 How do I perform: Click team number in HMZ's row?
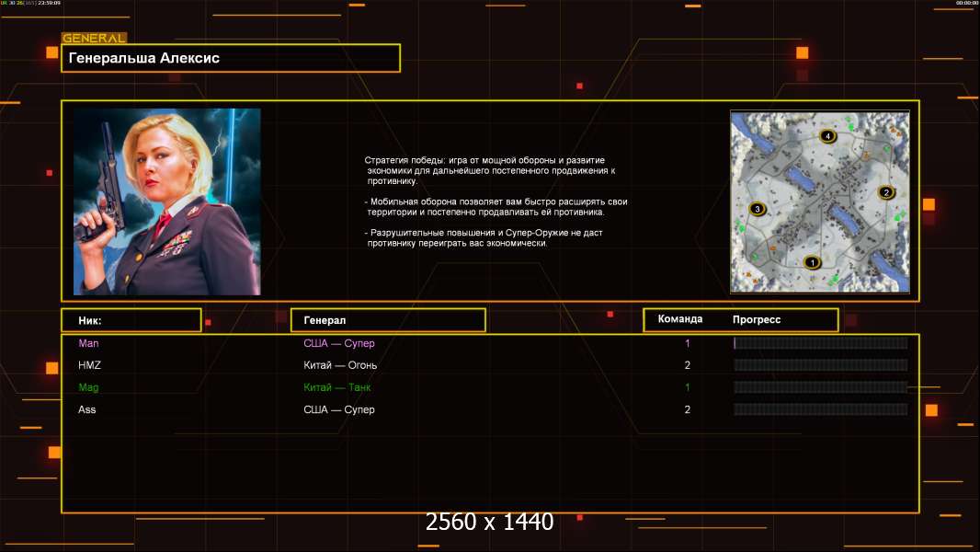[688, 365]
